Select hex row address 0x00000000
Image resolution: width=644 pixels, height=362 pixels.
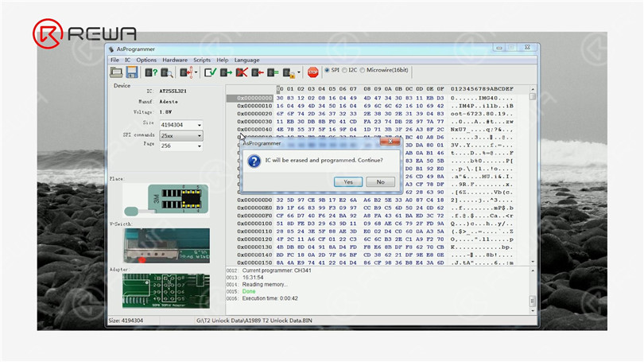[x=254, y=98]
